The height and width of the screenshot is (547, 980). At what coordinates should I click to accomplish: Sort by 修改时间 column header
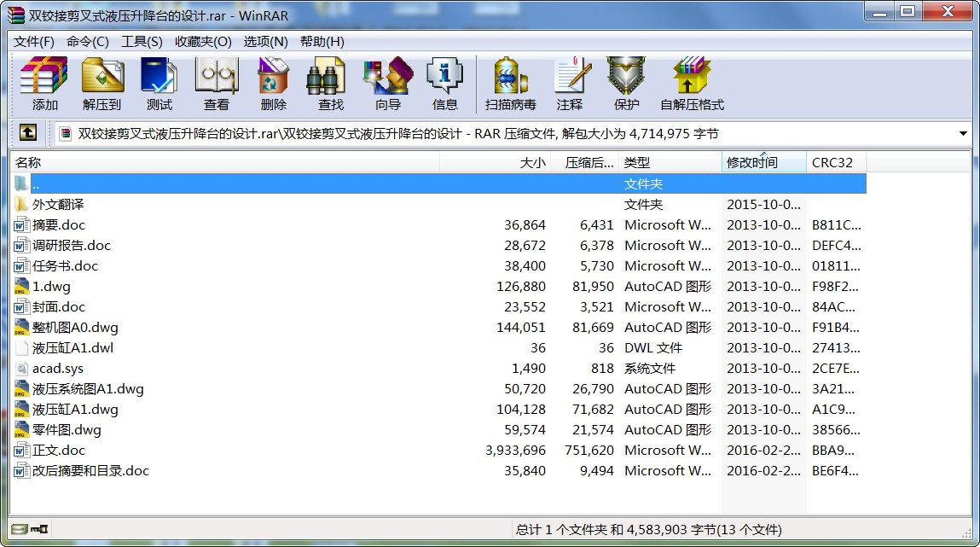752,162
